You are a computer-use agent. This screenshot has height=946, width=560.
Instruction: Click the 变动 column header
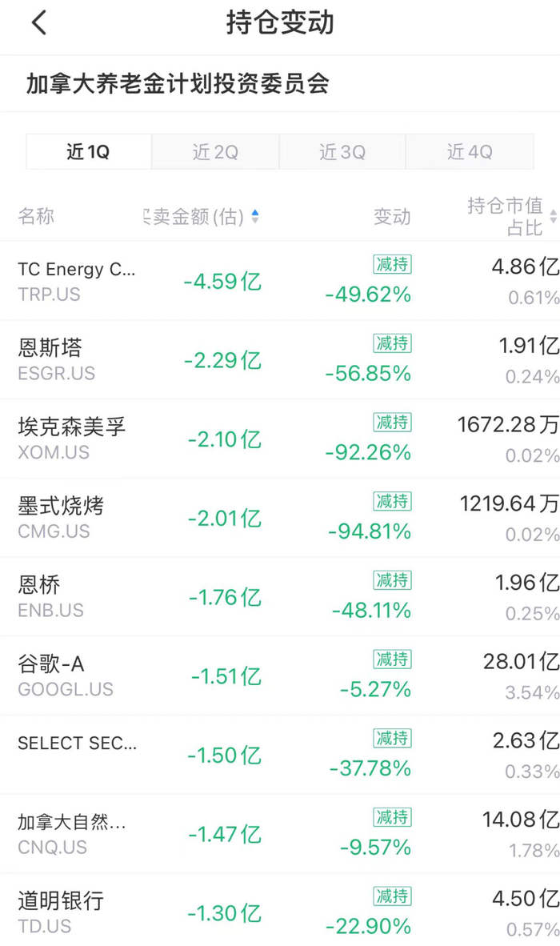click(392, 217)
